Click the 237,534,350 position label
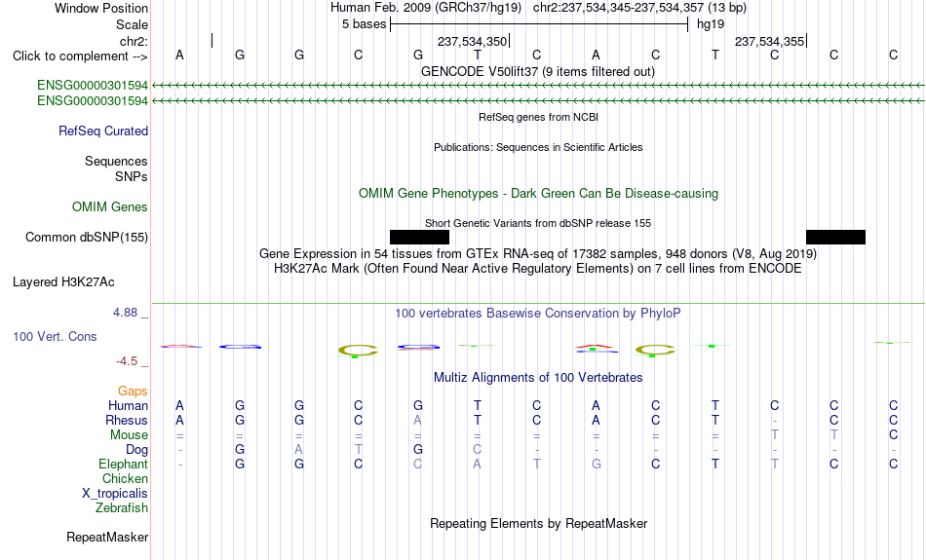This screenshot has width=926, height=560. click(x=472, y=41)
